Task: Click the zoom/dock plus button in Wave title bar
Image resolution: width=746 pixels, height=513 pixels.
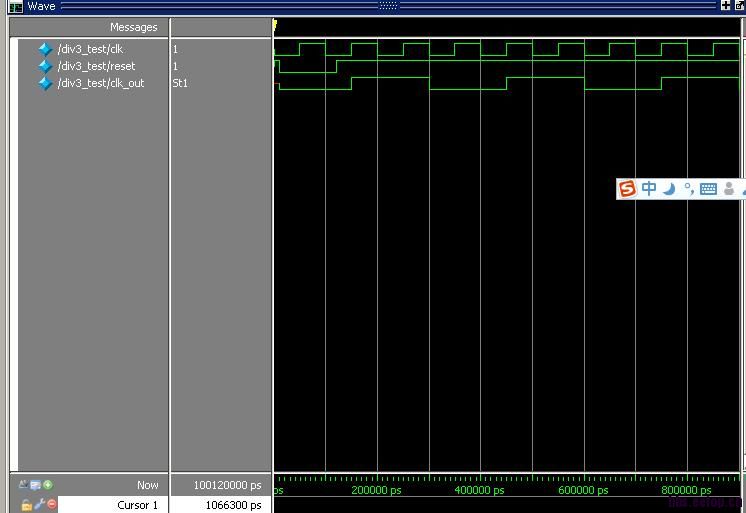Action: tap(726, 6)
